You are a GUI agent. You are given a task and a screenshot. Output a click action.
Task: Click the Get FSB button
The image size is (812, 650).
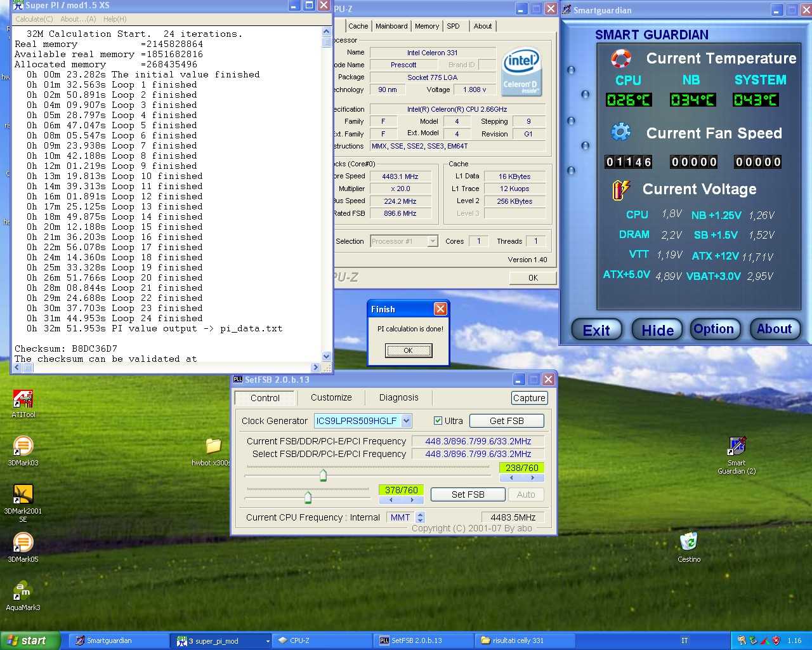click(506, 421)
